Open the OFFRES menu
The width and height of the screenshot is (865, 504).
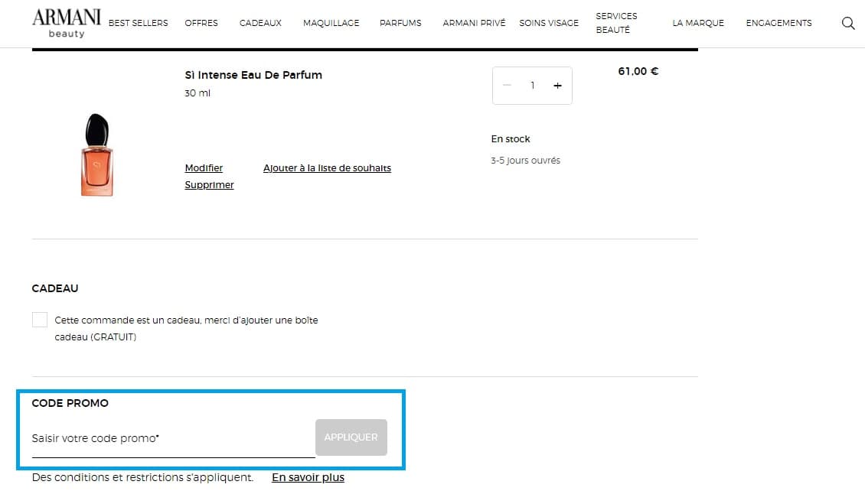tap(201, 23)
